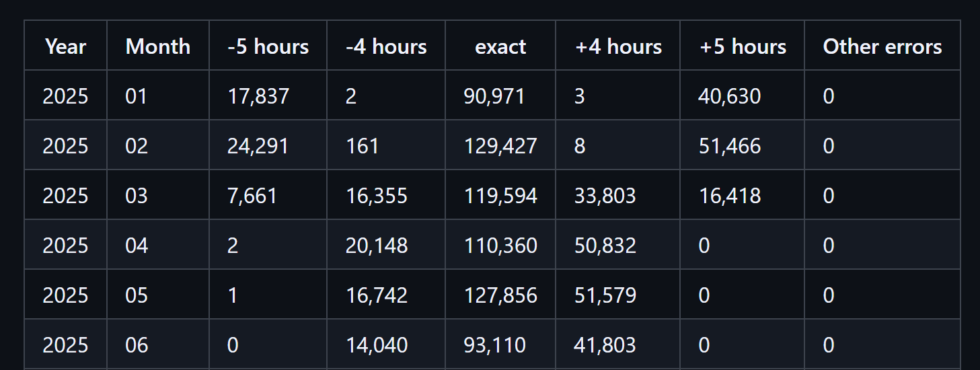Select the value 16,355
980x370 pixels.
point(376,196)
